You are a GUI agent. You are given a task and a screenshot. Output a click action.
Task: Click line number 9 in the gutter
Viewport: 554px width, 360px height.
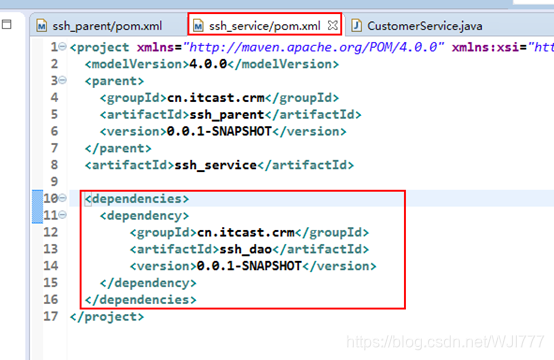(54, 181)
